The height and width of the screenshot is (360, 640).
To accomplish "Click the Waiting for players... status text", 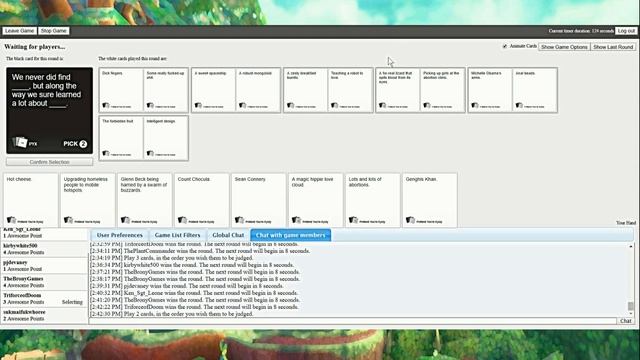I will [35, 47].
